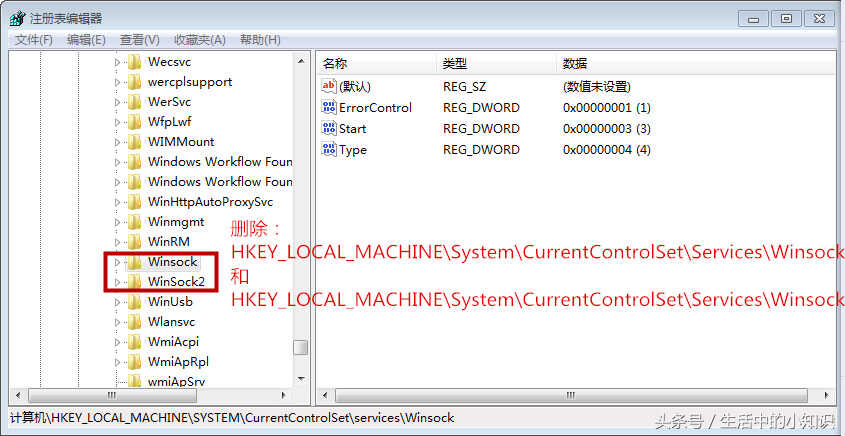This screenshot has height=436, width=845.
Task: Expand the WerSvc key
Action: [x=118, y=102]
